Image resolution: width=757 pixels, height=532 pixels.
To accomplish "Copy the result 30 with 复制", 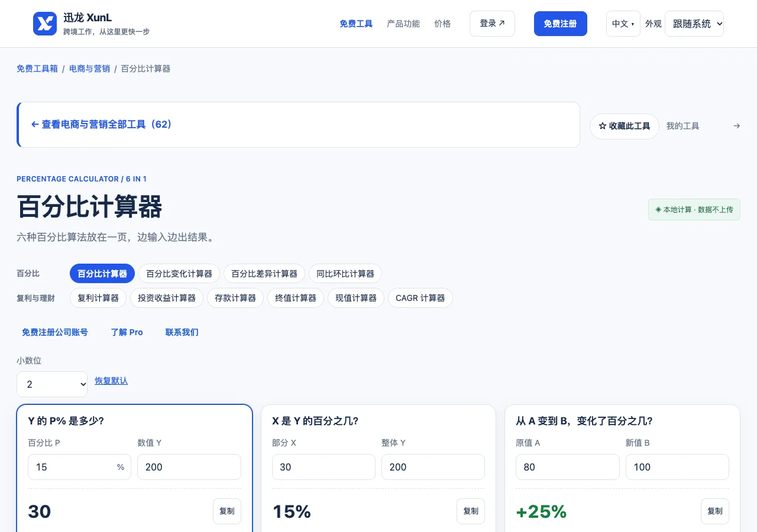I will (227, 511).
